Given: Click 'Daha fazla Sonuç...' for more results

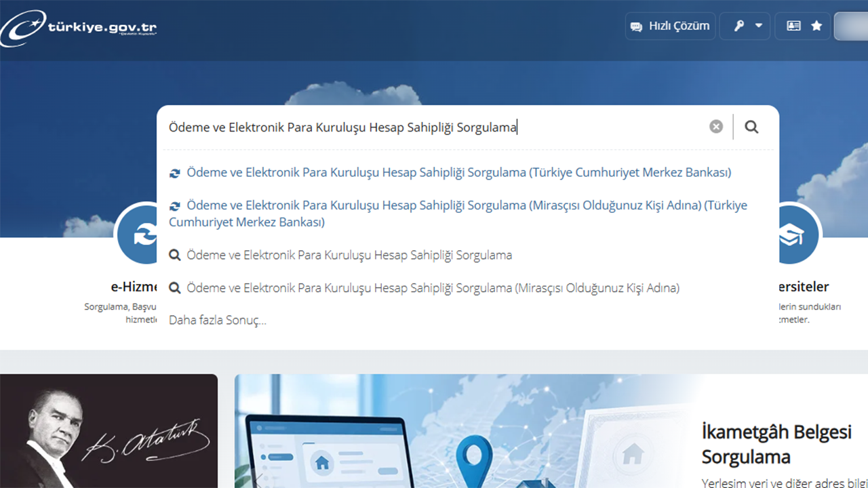Looking at the screenshot, I should click(x=218, y=320).
